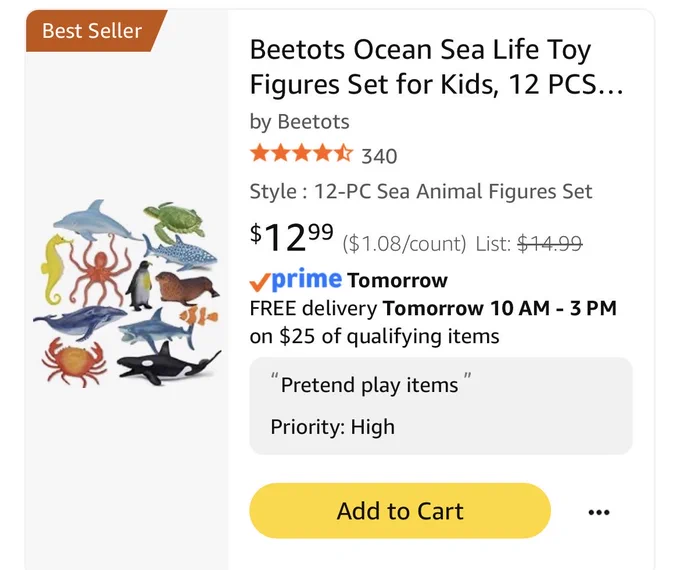This screenshot has height=570, width=680.
Task: Click the by Beetots brand text
Action: coord(299,121)
